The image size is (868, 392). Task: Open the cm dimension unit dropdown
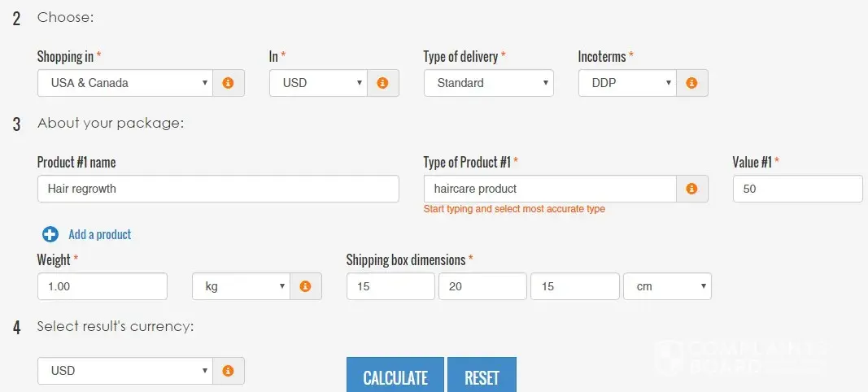coord(667,286)
